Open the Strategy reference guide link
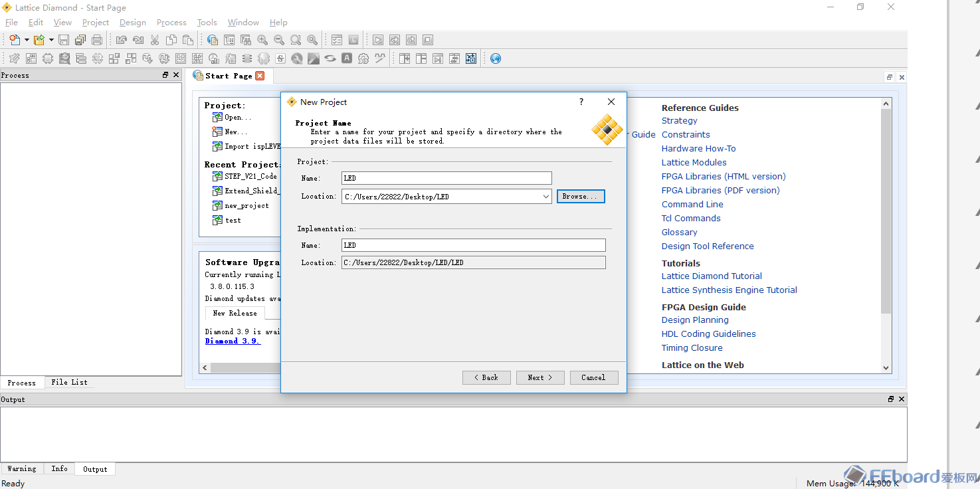The width and height of the screenshot is (980, 489). (x=679, y=121)
